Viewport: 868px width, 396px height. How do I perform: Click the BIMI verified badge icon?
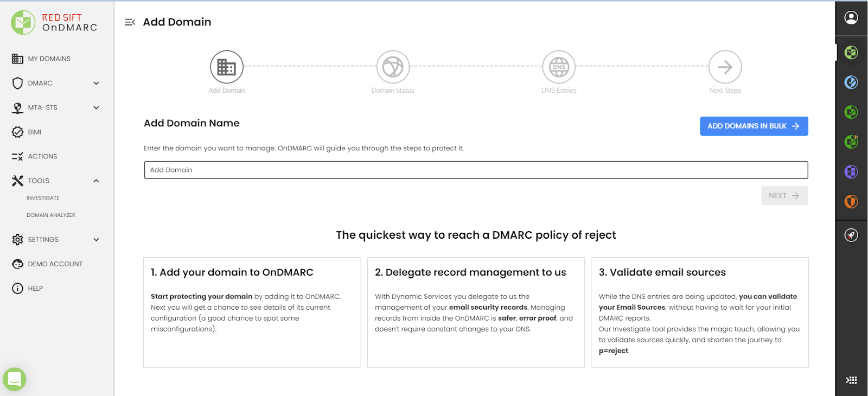(17, 132)
